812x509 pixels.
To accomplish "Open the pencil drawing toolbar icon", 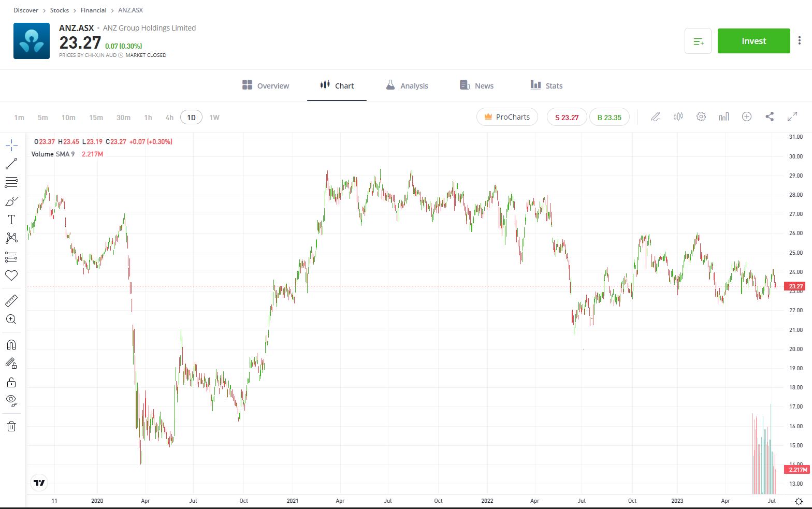I will 656,117.
